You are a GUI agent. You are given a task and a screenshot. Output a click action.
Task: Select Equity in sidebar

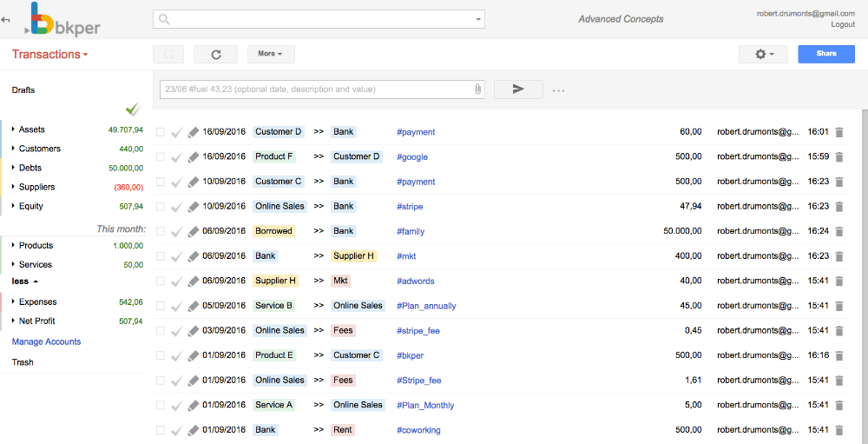(x=31, y=206)
